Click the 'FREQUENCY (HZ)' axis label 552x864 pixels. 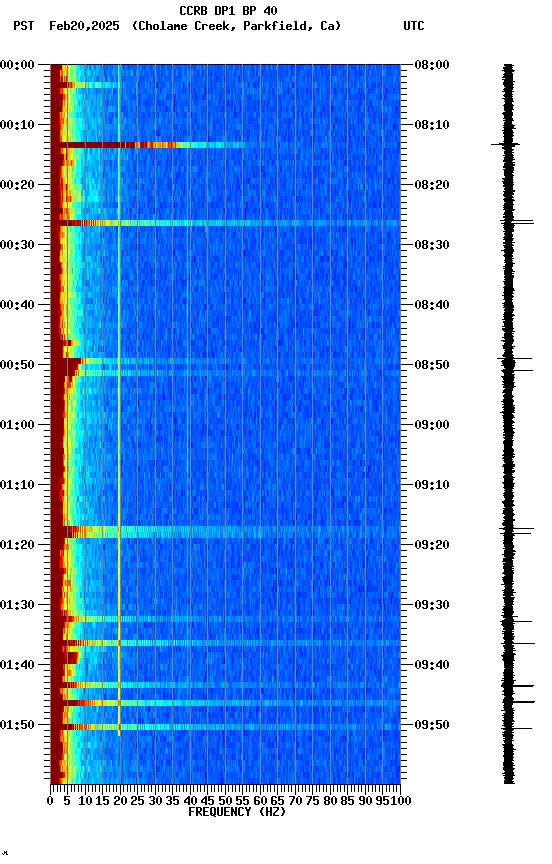point(237,813)
